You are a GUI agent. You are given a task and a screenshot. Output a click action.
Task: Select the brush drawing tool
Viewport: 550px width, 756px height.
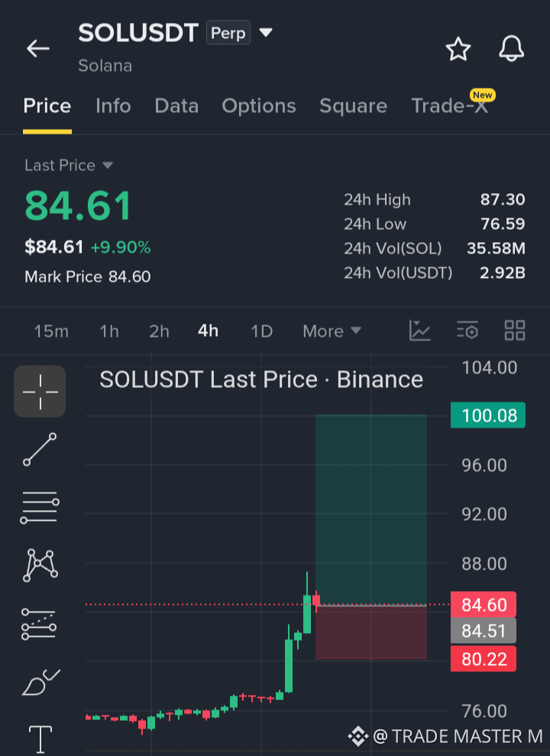click(40, 682)
